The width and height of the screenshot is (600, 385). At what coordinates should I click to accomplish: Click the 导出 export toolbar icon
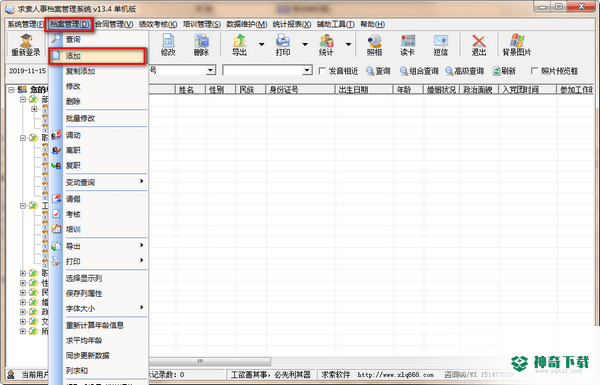coord(240,46)
